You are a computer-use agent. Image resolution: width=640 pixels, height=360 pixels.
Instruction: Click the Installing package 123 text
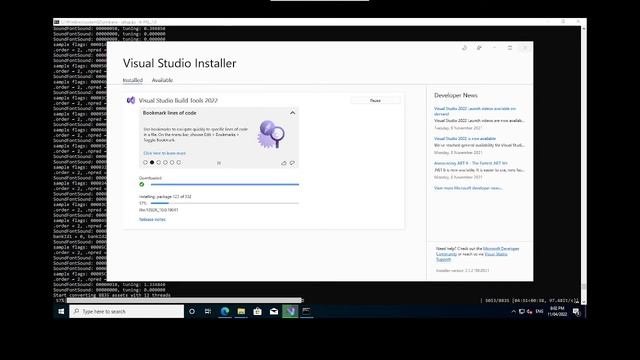click(x=165, y=197)
